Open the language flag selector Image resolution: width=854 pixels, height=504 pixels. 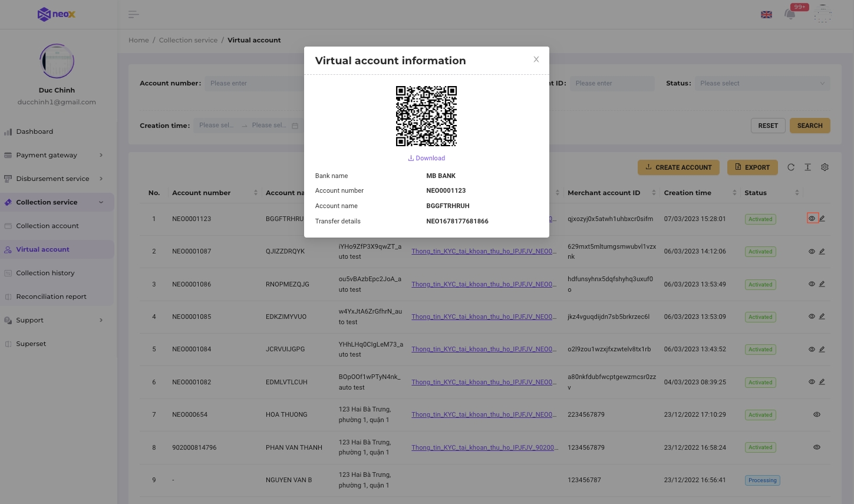[x=766, y=15]
